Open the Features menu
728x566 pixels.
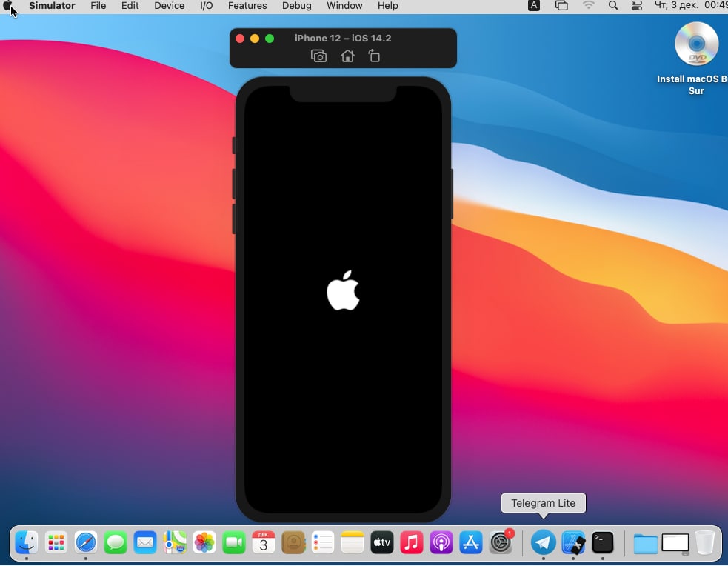(x=247, y=6)
